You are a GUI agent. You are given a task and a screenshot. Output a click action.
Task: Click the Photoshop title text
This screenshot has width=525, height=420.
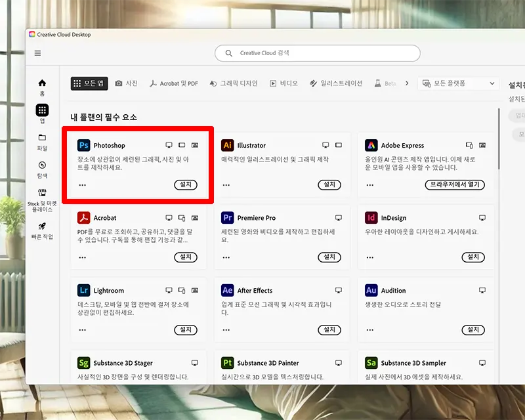click(109, 145)
